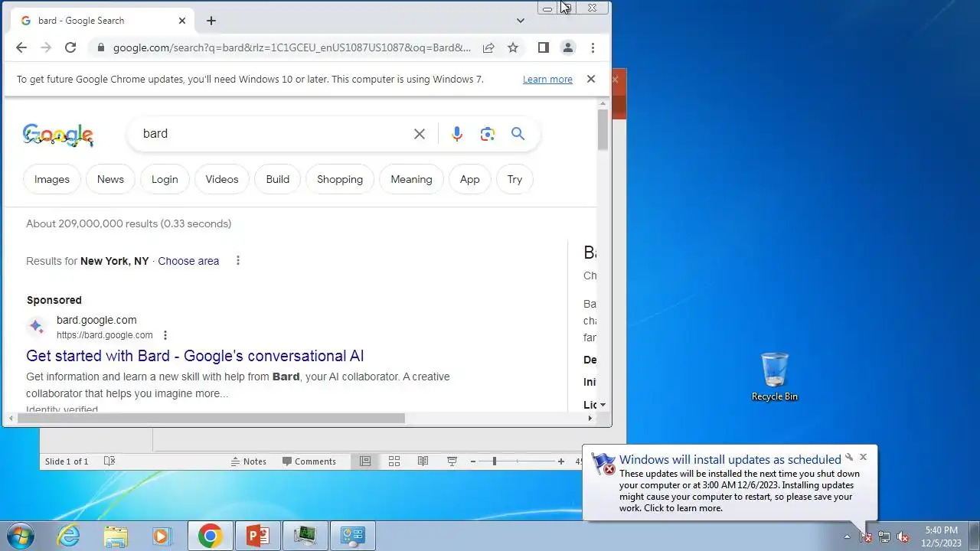View site information via lock icon
Viewport: 980px width, 551px height.
pos(100,47)
